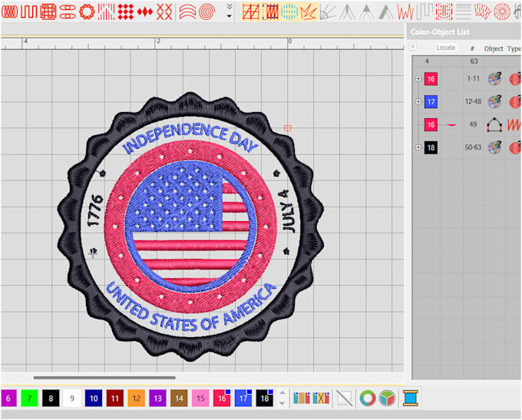522x420 pixels.
Task: Choose the red radial wheel fill icon
Action: pyautogui.click(x=502, y=12)
